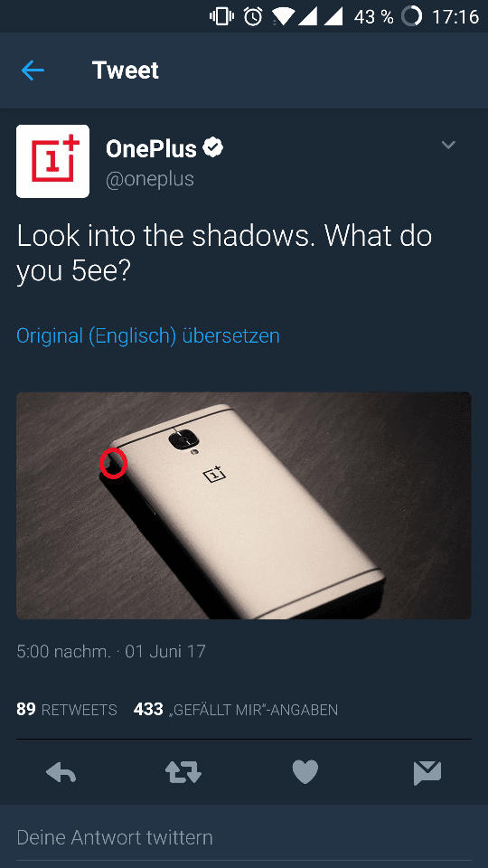Viewport: 488px width, 868px height.
Task: Tap the vibrate mode status icon
Action: tap(222, 16)
